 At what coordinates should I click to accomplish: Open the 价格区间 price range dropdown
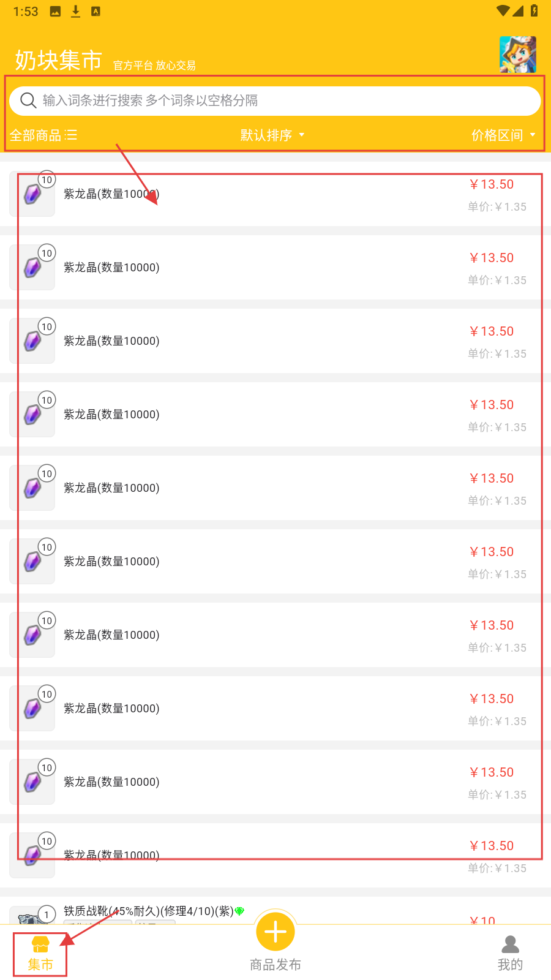pyautogui.click(x=503, y=135)
